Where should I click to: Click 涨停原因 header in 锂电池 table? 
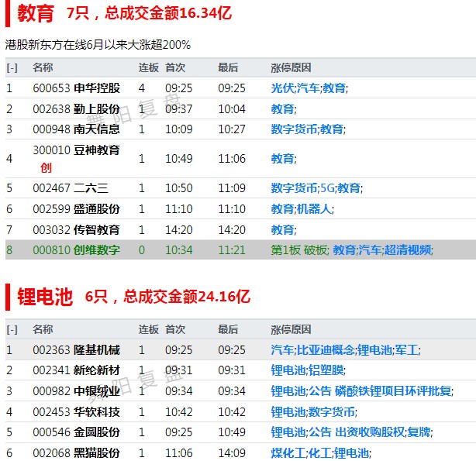click(x=291, y=329)
